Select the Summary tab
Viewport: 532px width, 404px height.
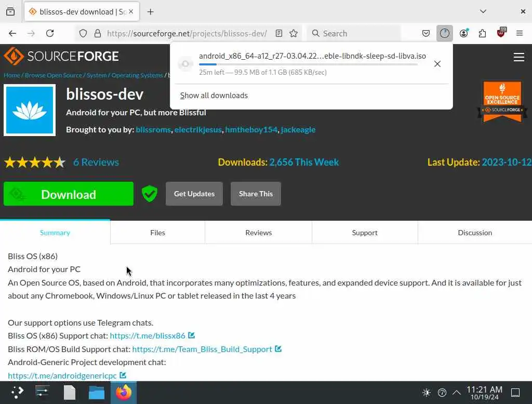(x=55, y=232)
